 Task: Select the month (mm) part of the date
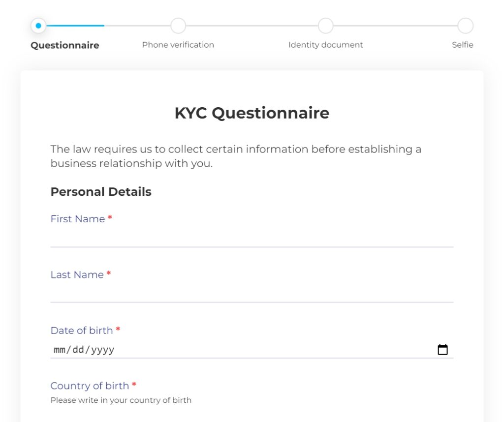point(60,350)
